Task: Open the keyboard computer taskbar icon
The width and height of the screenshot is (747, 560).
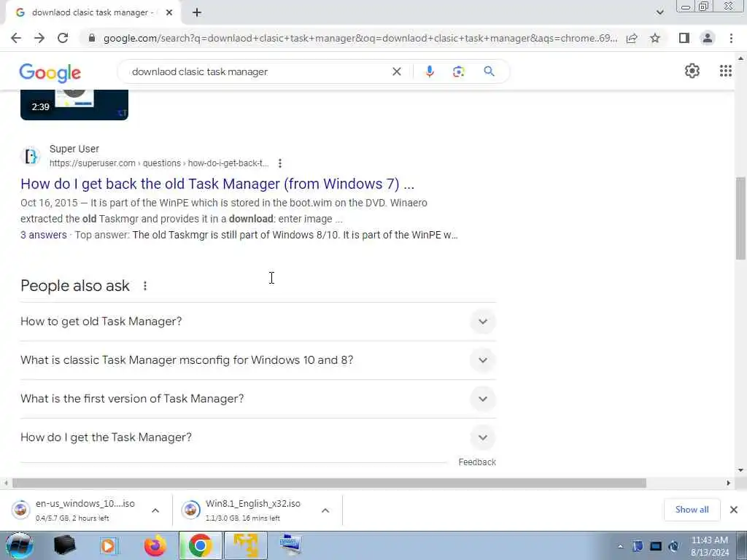Action: pyautogui.click(x=290, y=545)
